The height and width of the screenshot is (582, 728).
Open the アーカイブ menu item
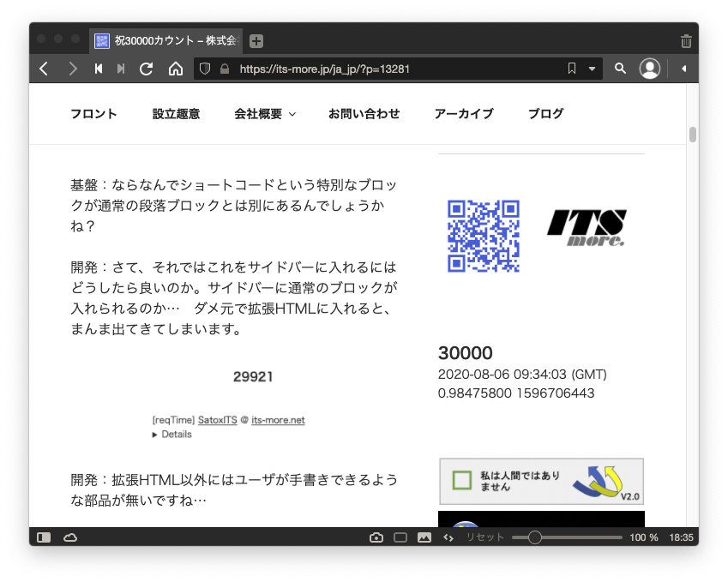pos(464,114)
